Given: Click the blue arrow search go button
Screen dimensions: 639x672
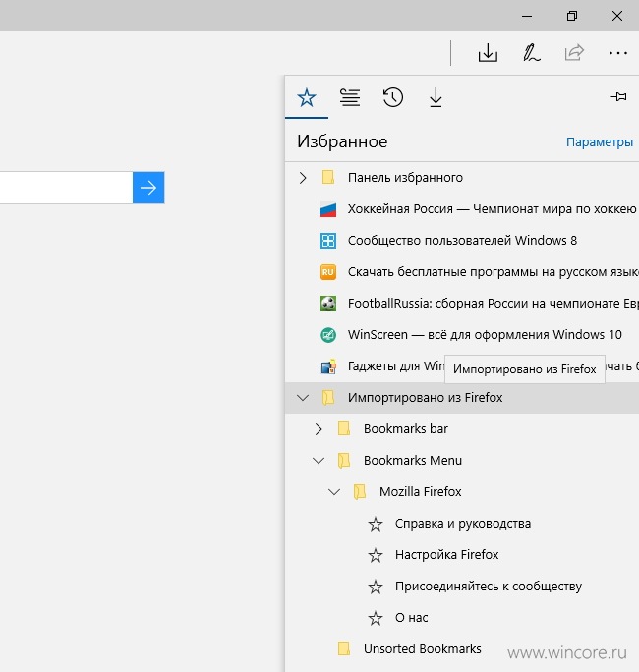Looking at the screenshot, I should click(x=148, y=188).
